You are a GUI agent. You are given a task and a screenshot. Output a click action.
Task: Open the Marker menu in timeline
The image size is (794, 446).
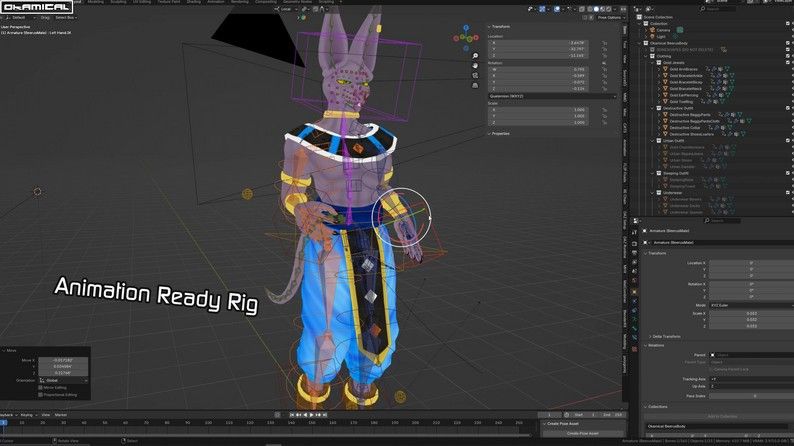click(x=61, y=415)
